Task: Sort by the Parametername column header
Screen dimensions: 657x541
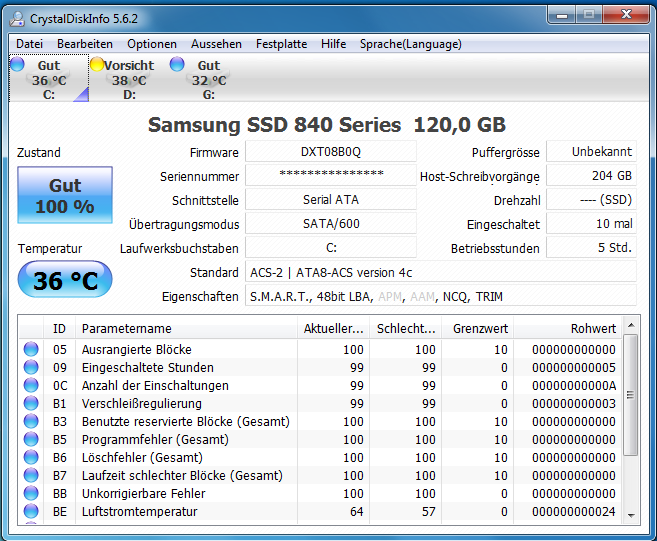Action: coord(186,328)
